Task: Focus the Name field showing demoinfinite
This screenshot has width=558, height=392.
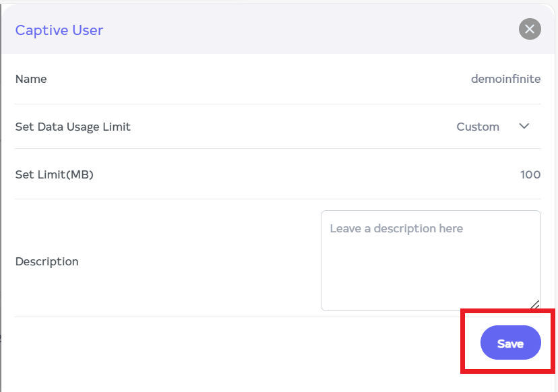Action: [x=505, y=79]
